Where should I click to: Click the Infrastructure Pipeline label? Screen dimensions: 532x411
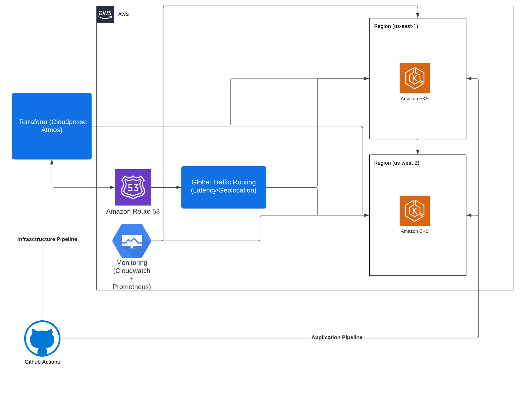coord(47,239)
